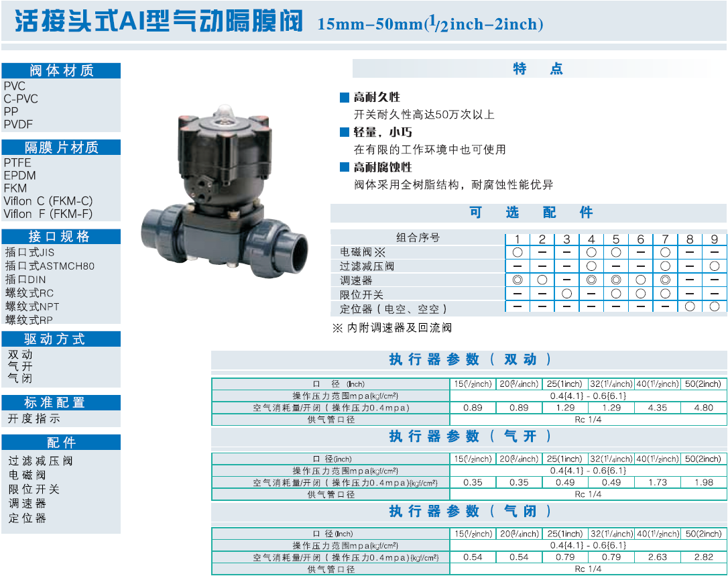Select the 隔膜片材质 section header

(x=61, y=148)
